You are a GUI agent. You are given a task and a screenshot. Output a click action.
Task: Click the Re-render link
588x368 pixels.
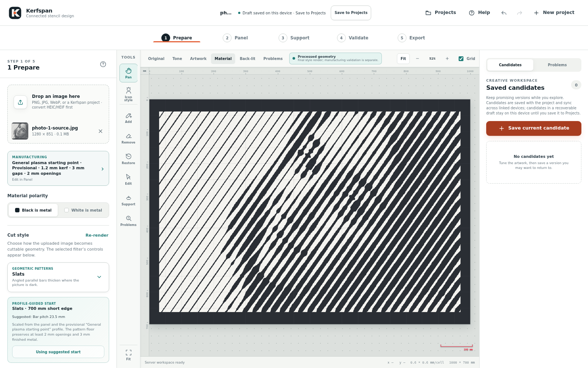point(97,235)
